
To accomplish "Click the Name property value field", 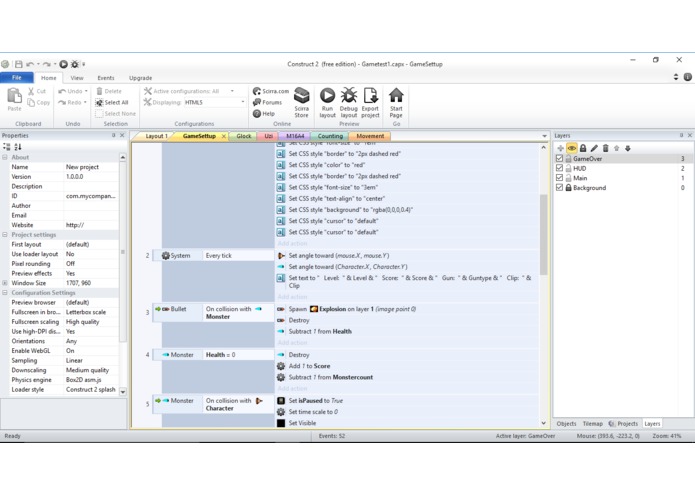I will (91, 167).
